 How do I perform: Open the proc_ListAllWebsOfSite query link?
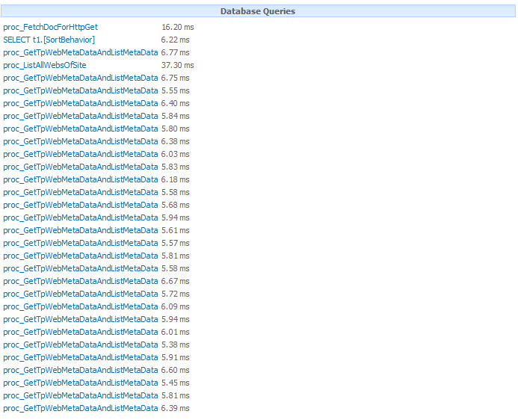[x=45, y=65]
